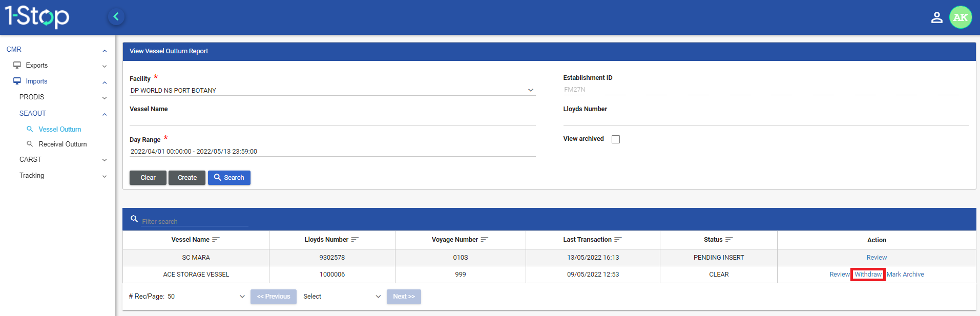Expand the CARST menu item
Screen dimensions: 980x316
(62, 160)
